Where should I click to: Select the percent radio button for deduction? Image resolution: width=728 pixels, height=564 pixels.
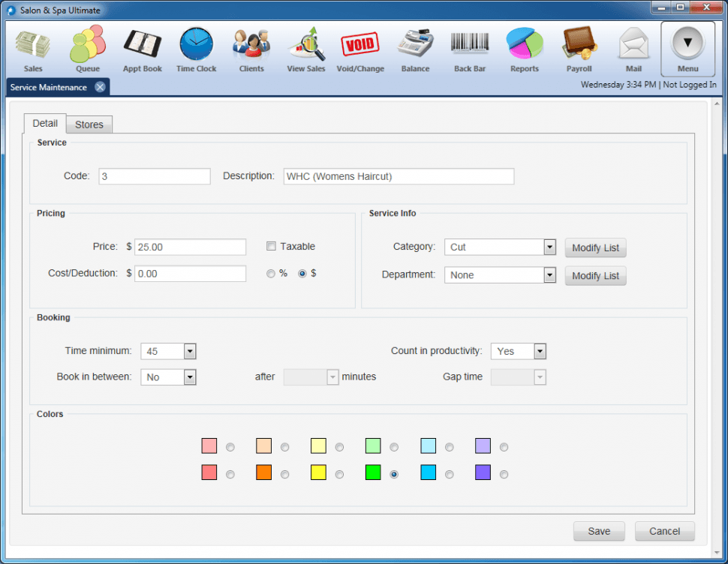271,274
